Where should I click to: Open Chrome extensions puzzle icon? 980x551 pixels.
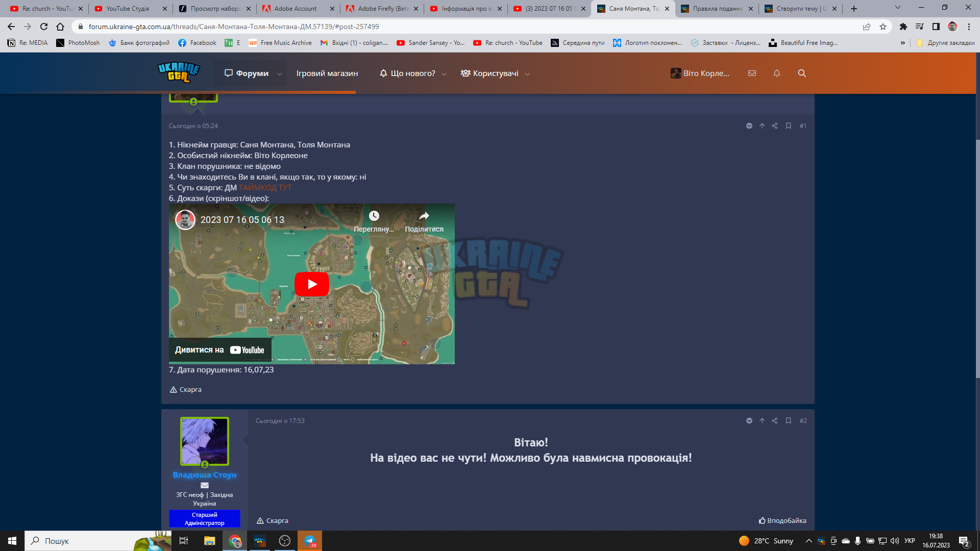[903, 27]
